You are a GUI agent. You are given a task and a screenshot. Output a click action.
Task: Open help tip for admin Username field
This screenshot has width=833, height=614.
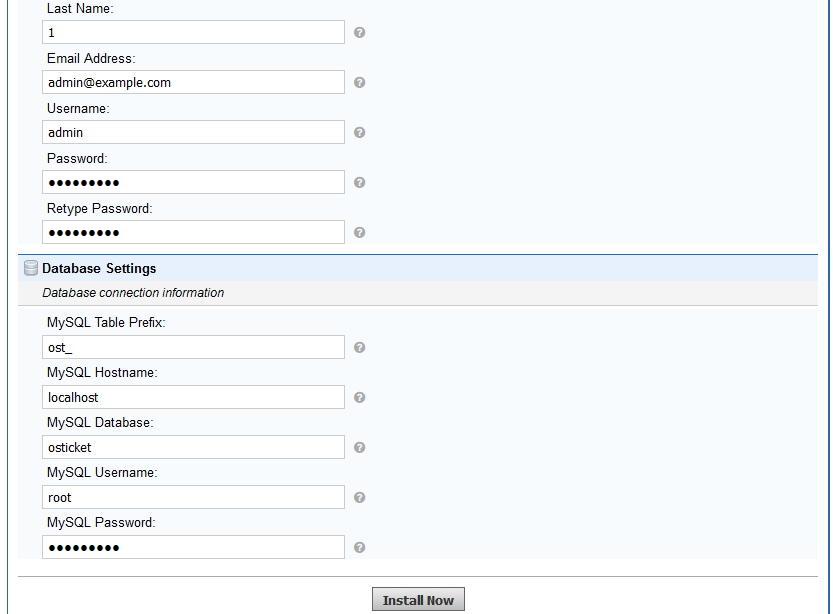pyautogui.click(x=360, y=132)
